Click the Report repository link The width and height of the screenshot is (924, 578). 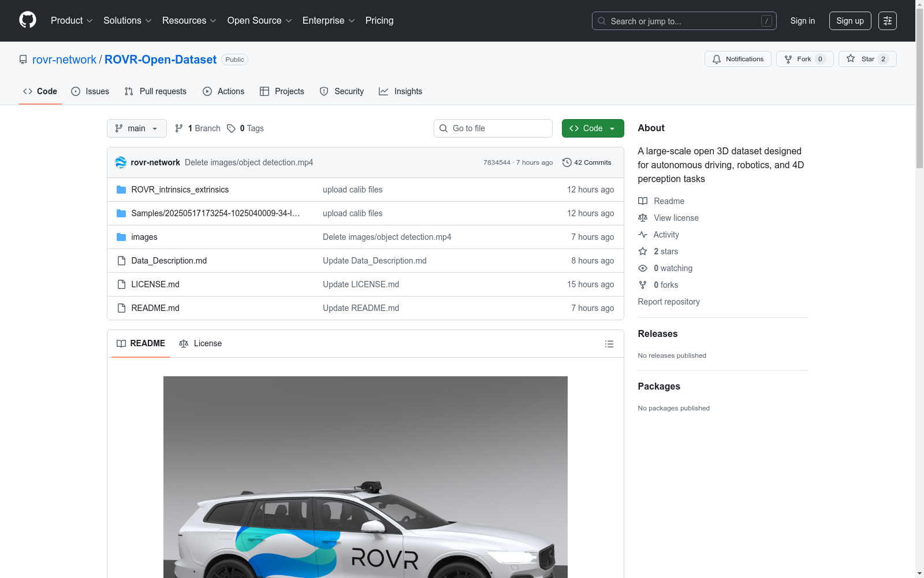click(669, 302)
